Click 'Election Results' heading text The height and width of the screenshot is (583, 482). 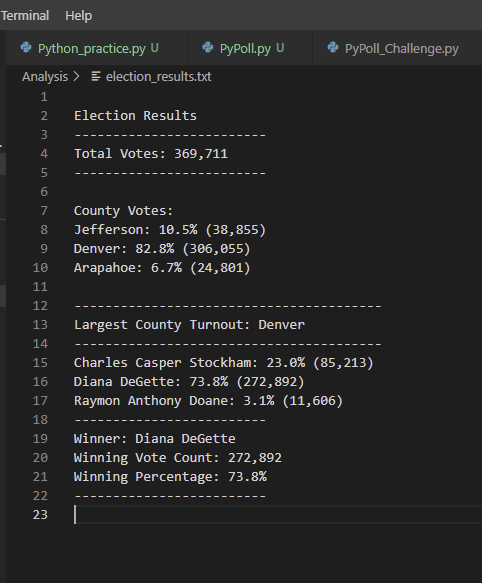(x=135, y=116)
